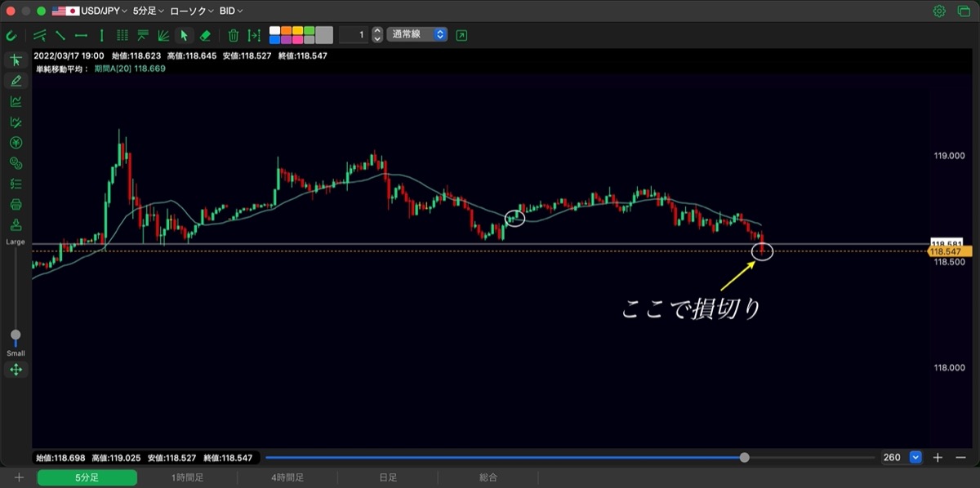Click the Large-Small size slider handle

point(16,335)
